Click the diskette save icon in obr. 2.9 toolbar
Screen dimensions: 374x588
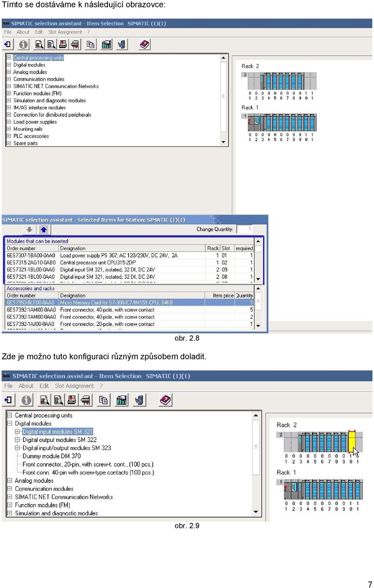tap(72, 400)
